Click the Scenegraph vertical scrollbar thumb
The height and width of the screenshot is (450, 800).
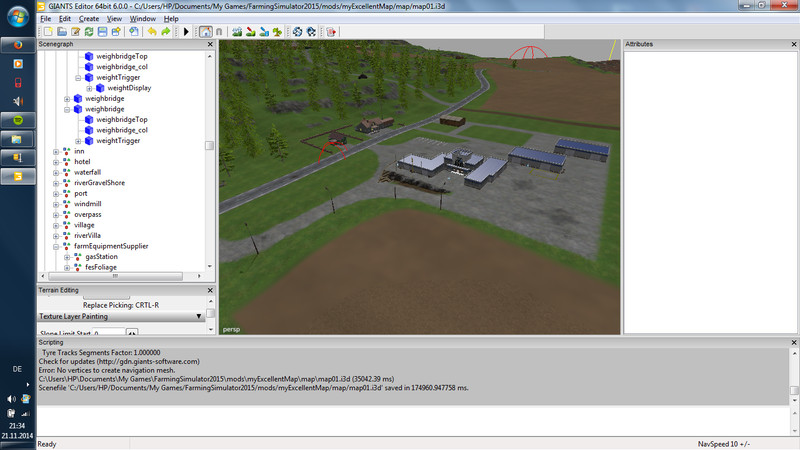click(x=209, y=145)
